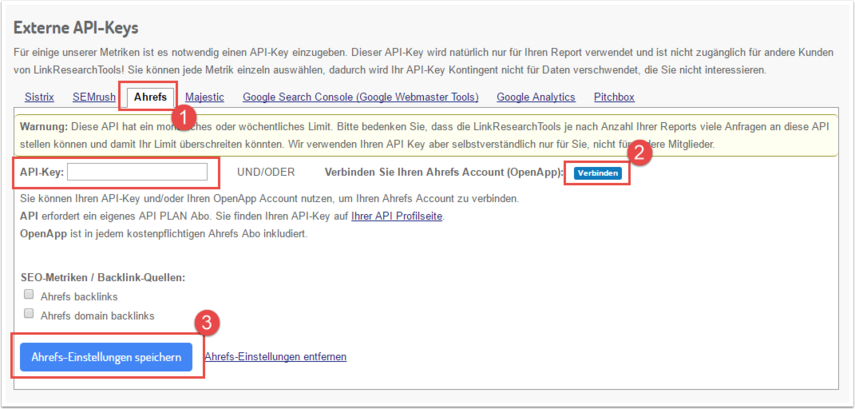Screen dimensions: 855x409
Task: Click the SEO-Metriken / Backlink-Quellen label
Action: (103, 277)
